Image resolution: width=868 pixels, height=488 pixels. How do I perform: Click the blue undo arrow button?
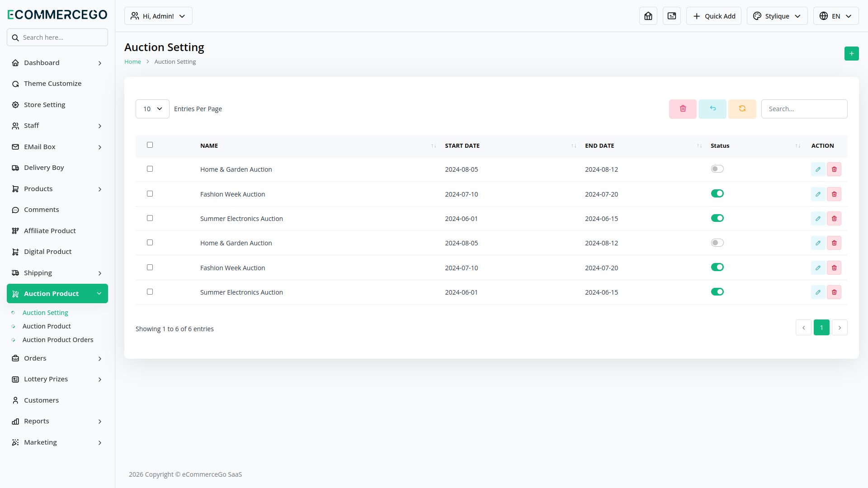[x=712, y=109]
